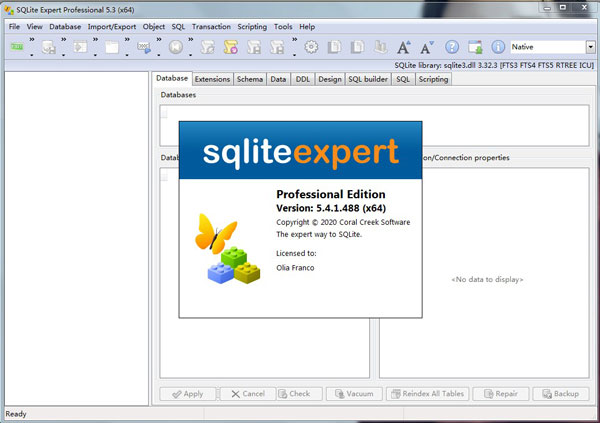600x423 pixels.
Task: Open help with the blue question mark icon
Action: [x=452, y=47]
